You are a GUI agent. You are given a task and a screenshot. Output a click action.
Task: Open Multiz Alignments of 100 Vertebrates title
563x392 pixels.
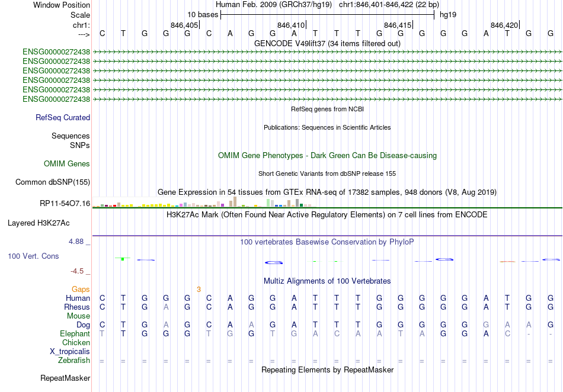327,281
